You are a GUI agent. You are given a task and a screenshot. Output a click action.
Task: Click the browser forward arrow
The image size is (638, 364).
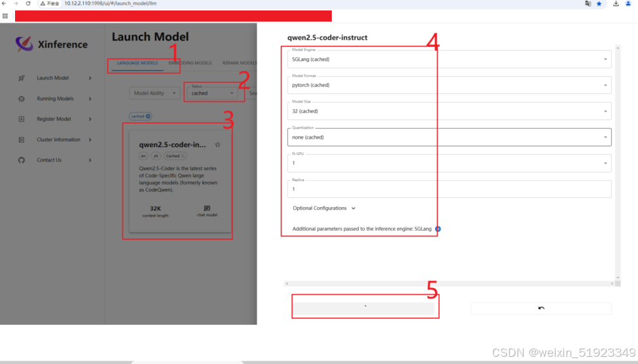click(x=16, y=3)
